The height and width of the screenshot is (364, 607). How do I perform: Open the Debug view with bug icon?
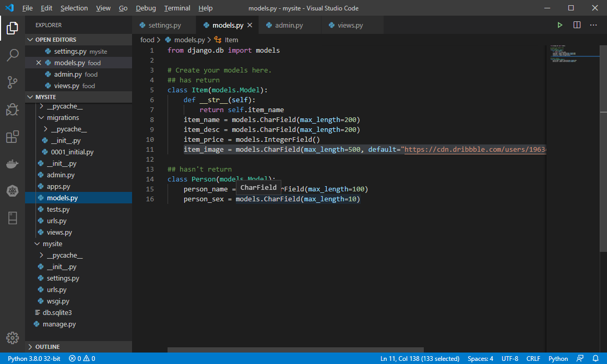[x=13, y=110]
